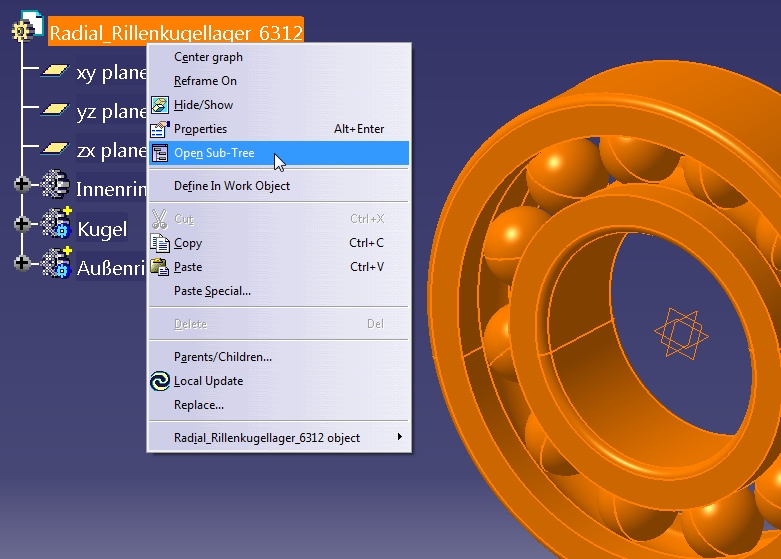Expand the Kugel tree node
This screenshot has height=559, width=781.
tap(21, 224)
